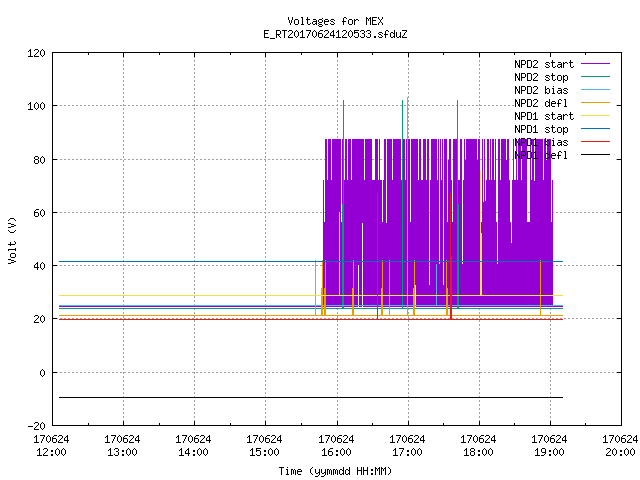Viewport: 640px width, 480px height.
Task: Click the 19:00 x-axis time label
Action: click(x=549, y=452)
